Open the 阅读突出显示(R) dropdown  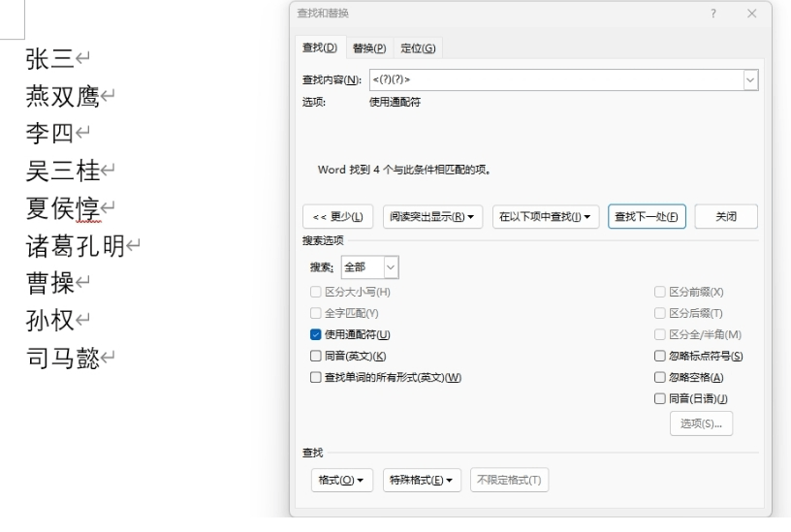(x=432, y=217)
